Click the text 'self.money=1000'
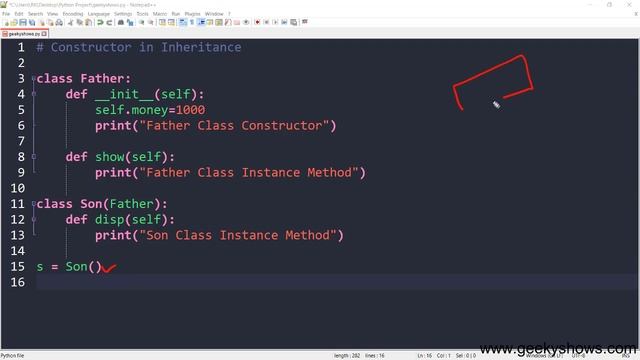 point(150,110)
